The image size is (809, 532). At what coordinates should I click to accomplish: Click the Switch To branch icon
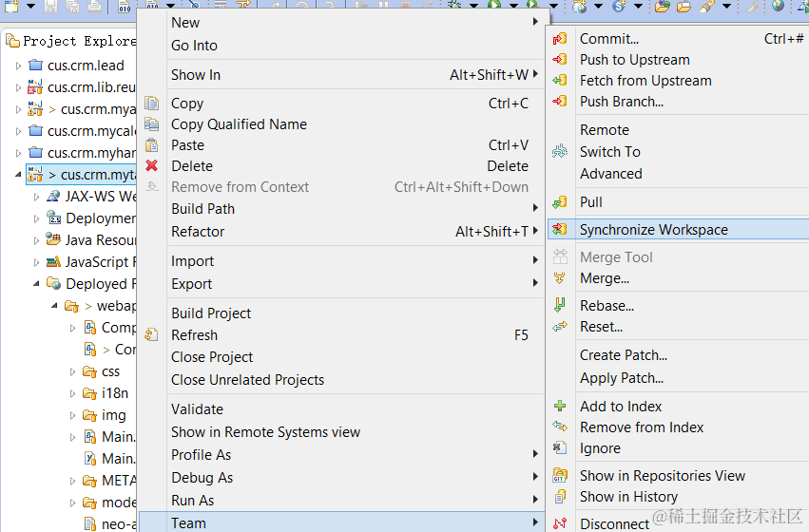560,152
